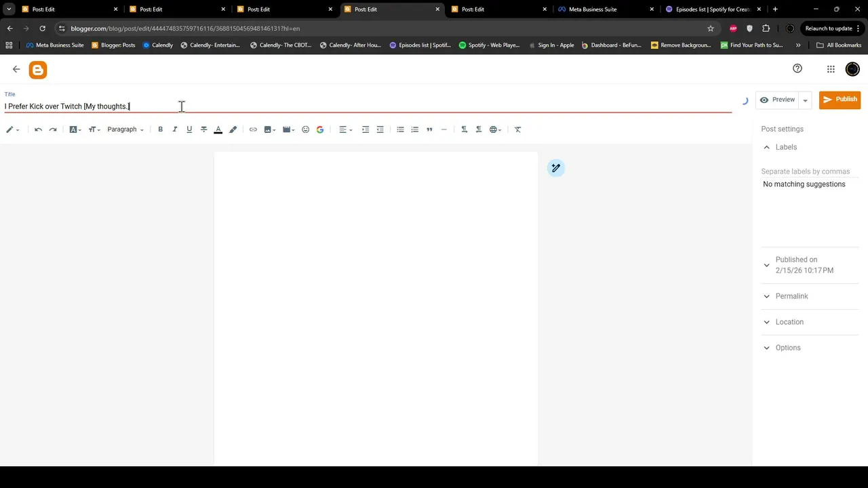Preview the post

(777, 100)
